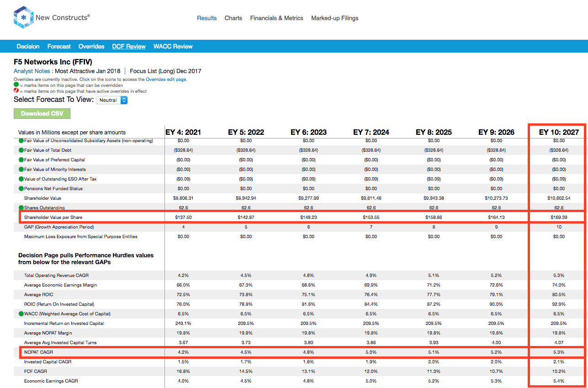Image resolution: width=588 pixels, height=388 pixels.
Task: Click the 4.07 capital turns value for 2027
Action: pos(558,342)
